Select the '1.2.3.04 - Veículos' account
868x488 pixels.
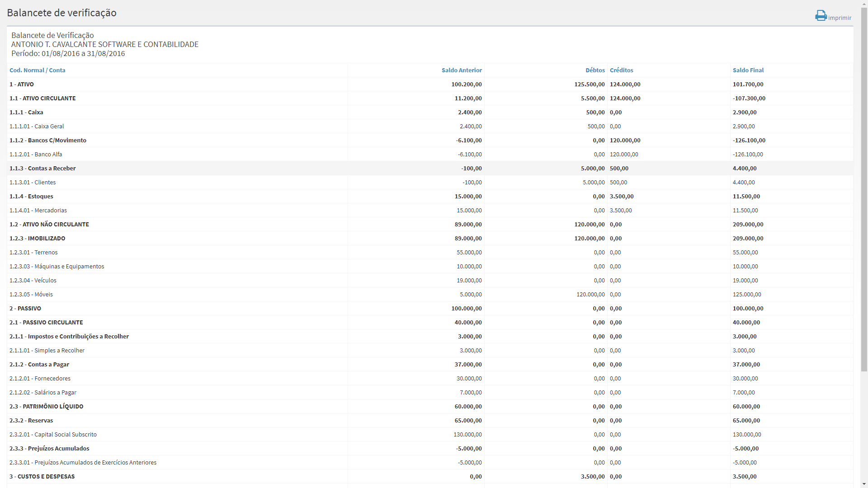pyautogui.click(x=430, y=280)
